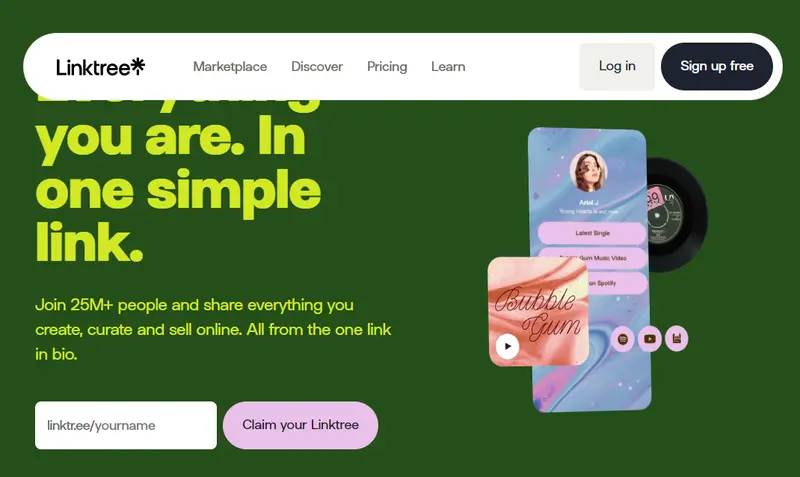800x477 pixels.
Task: Click the Ariel J profile name text
Action: 589,203
